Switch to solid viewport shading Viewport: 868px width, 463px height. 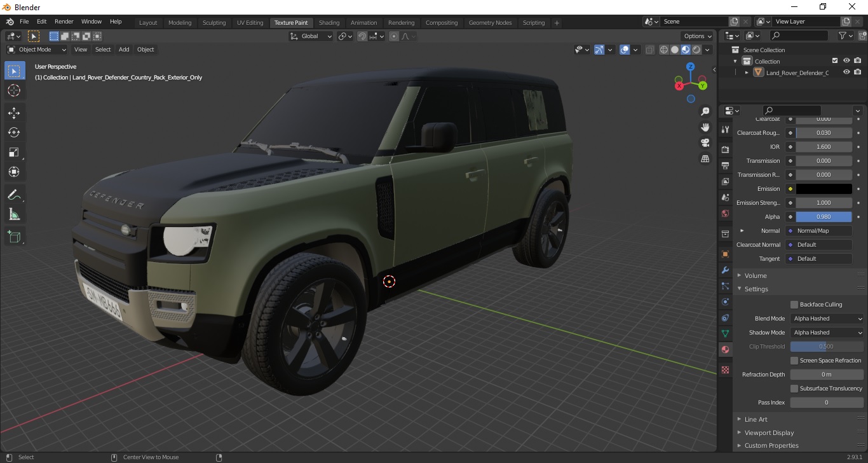coord(675,50)
